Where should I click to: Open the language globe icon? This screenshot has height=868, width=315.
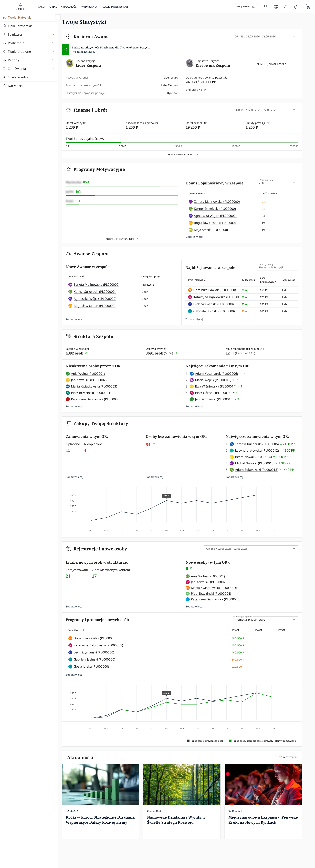point(276,6)
